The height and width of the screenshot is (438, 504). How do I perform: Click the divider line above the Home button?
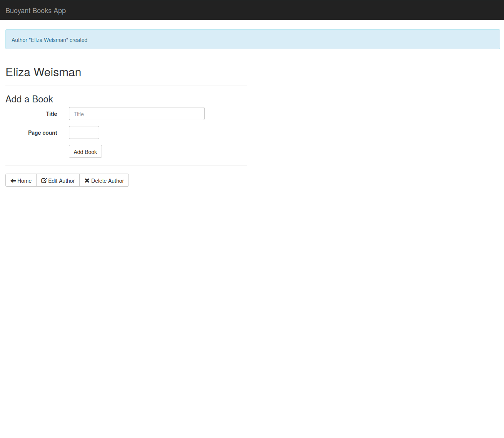tap(126, 166)
